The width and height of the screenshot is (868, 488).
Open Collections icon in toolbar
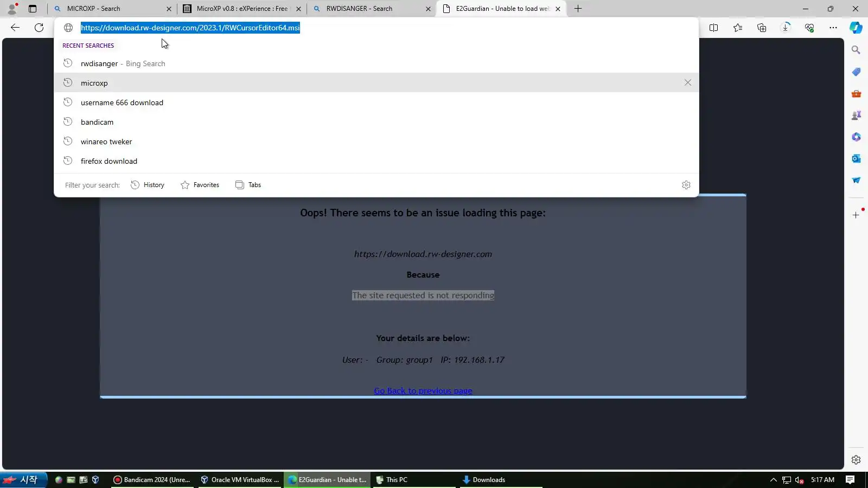pyautogui.click(x=762, y=28)
